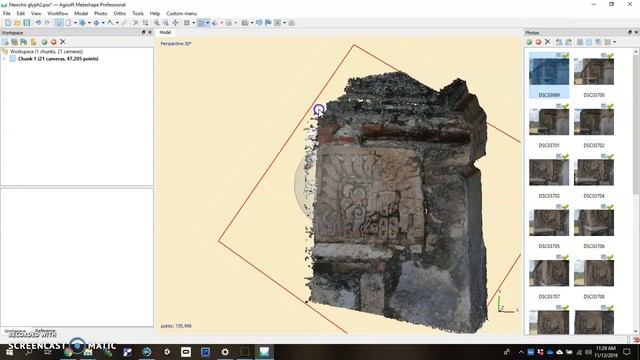Select the DSC03700 photo thumbnail

point(593,72)
